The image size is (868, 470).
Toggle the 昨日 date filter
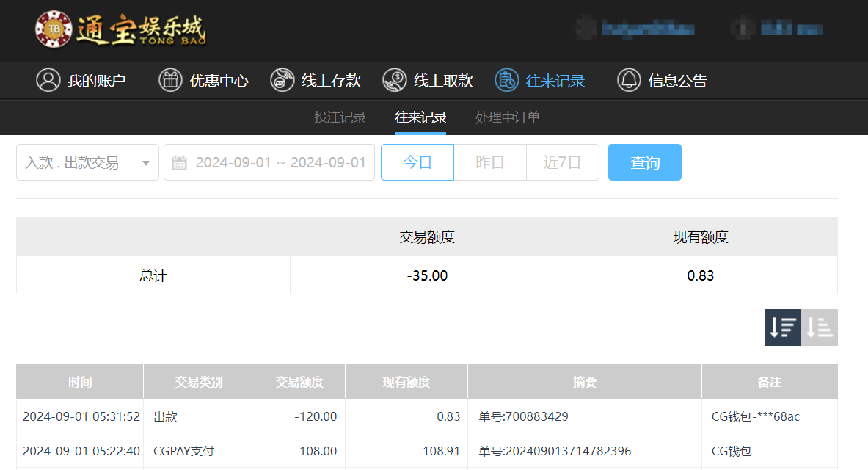[x=489, y=162]
